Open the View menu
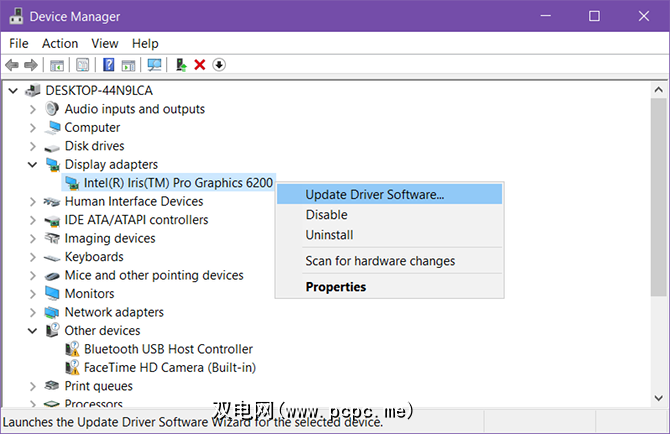The width and height of the screenshot is (670, 434). click(x=105, y=44)
